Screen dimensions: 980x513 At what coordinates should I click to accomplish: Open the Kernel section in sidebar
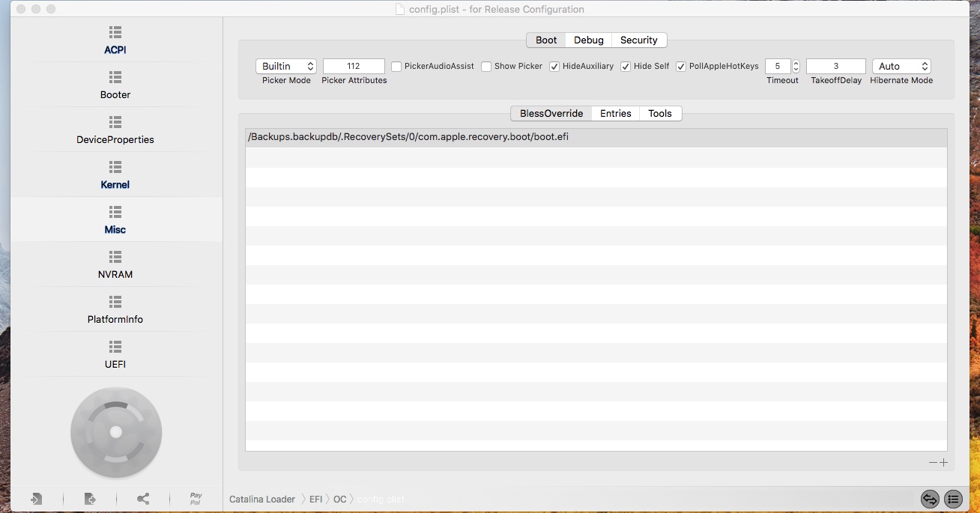click(x=115, y=175)
